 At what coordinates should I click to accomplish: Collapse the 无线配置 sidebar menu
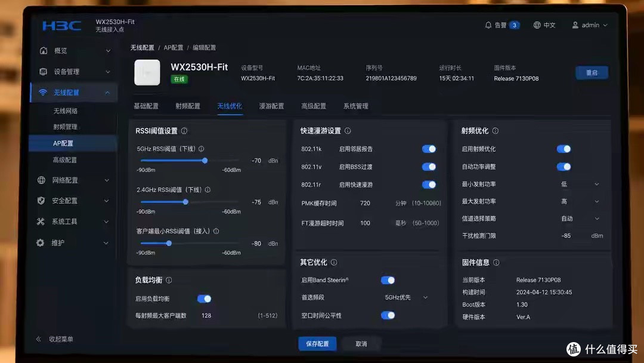[107, 93]
